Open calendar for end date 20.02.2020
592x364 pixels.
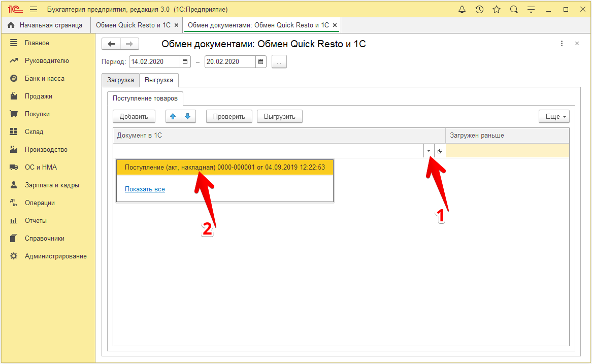(260, 62)
